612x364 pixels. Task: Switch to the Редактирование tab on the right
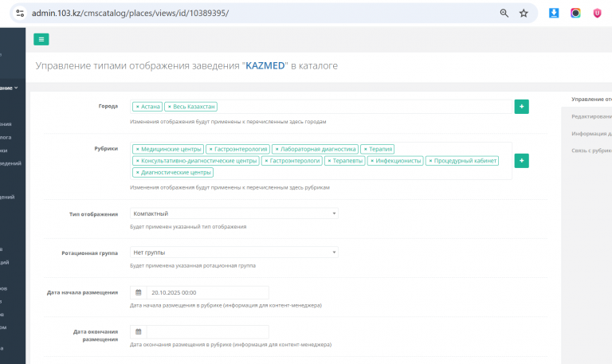[590, 116]
